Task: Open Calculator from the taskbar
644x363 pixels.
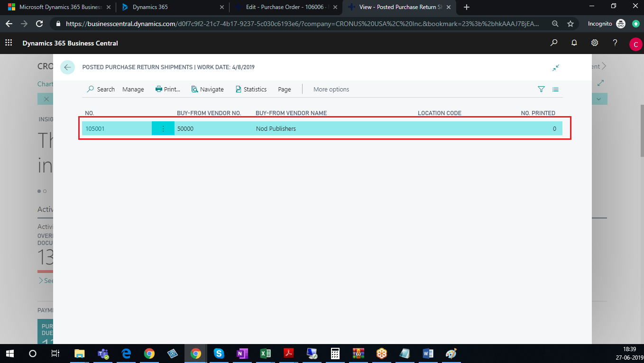Action: tap(335, 354)
